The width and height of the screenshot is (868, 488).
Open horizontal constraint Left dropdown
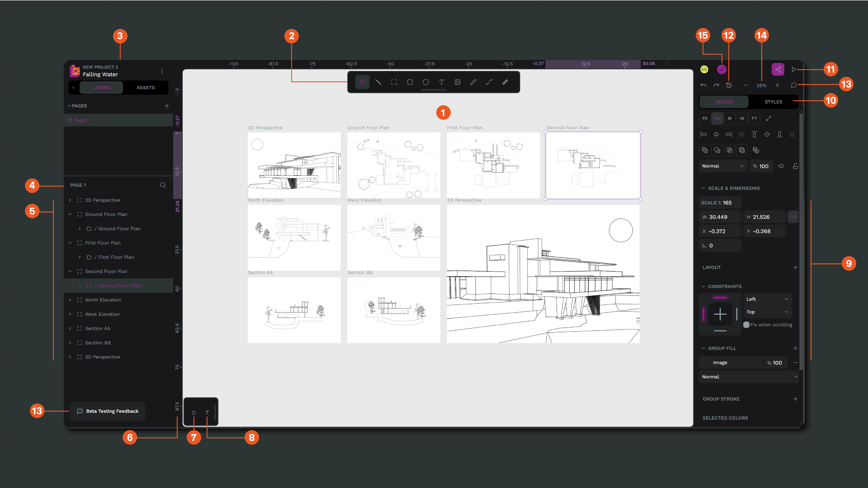pyautogui.click(x=768, y=299)
